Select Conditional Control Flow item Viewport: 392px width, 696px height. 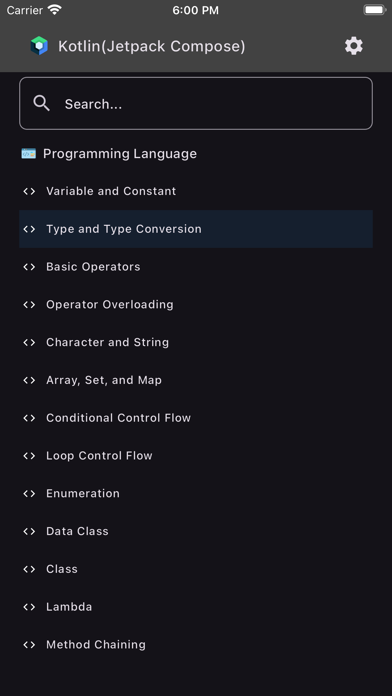(196, 418)
